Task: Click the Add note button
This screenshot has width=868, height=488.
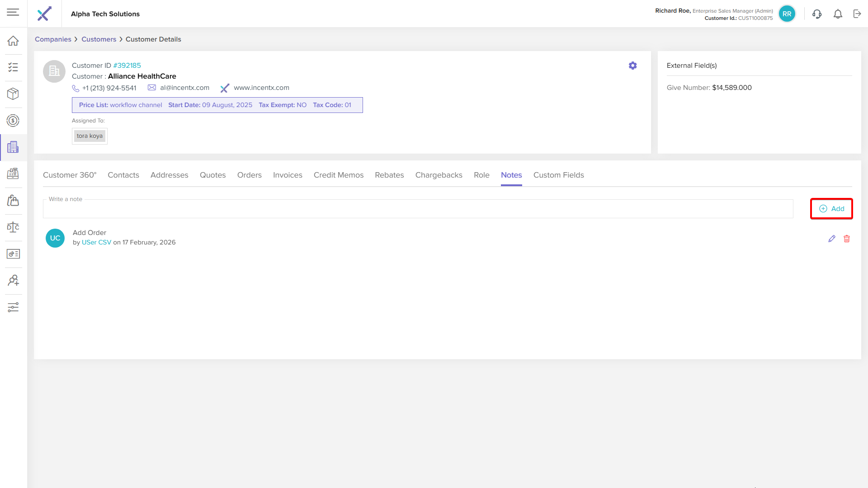Action: pyautogui.click(x=831, y=209)
